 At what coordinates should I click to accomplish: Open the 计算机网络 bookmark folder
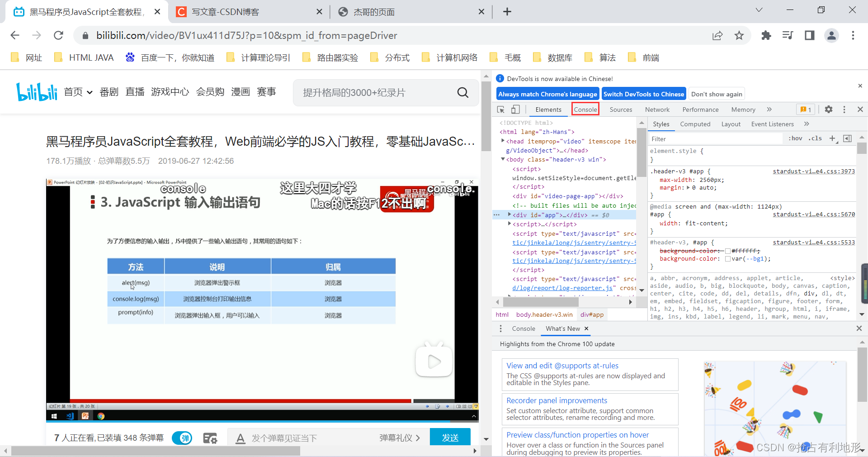pyautogui.click(x=449, y=57)
